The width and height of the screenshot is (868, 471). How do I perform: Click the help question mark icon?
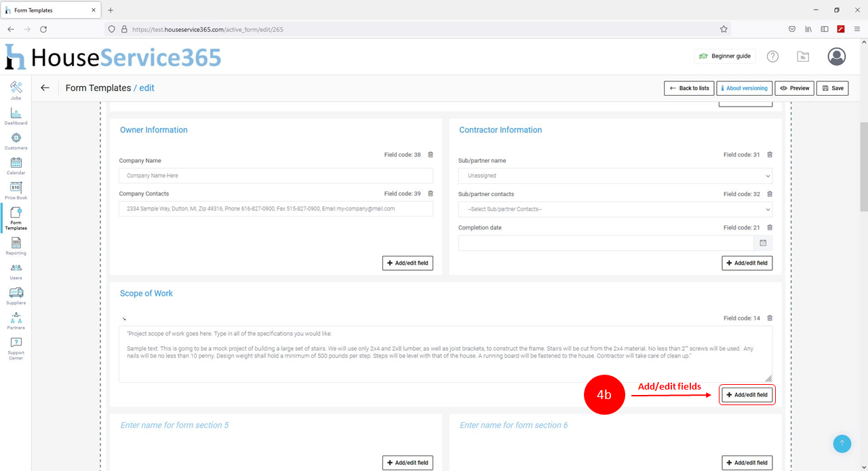pos(772,56)
